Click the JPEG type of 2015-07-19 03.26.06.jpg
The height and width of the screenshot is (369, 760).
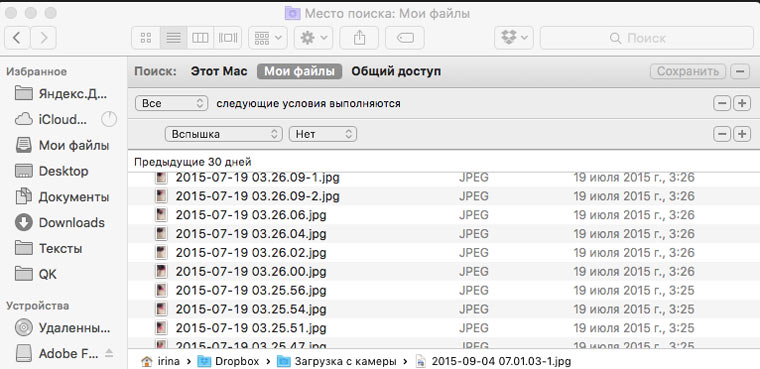pyautogui.click(x=474, y=215)
